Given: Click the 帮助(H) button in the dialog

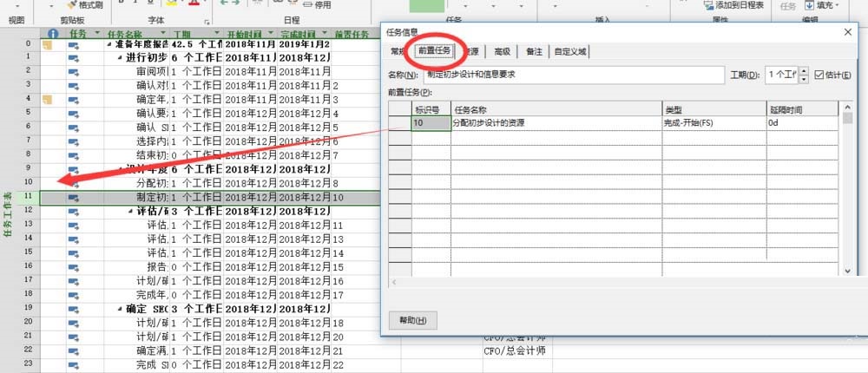Looking at the screenshot, I should click(413, 320).
